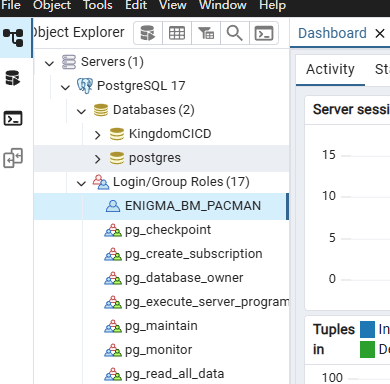Viewport: 390px width, 384px height.
Task: Click the Server sessions chart title
Action: (x=351, y=110)
